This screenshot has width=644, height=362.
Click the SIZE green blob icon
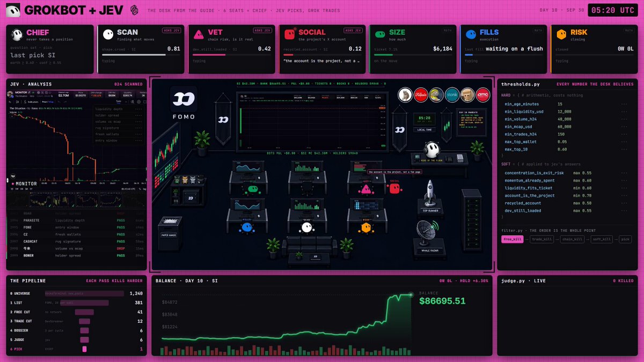coord(380,34)
